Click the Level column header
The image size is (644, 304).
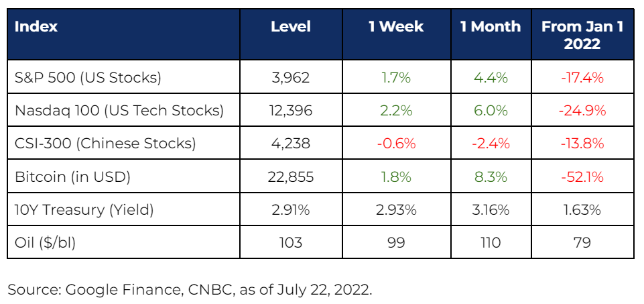pos(291,27)
